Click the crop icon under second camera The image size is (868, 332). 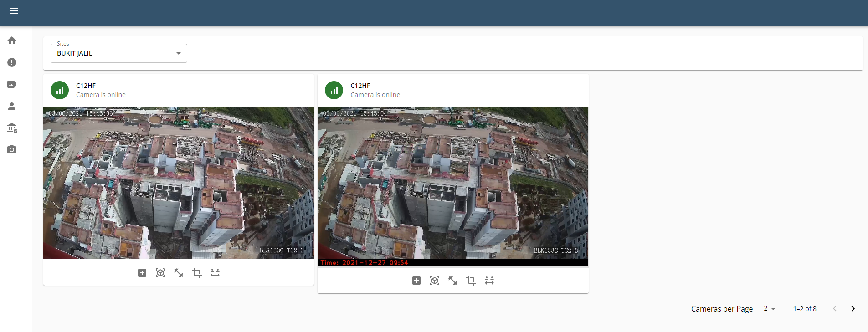pyautogui.click(x=471, y=281)
